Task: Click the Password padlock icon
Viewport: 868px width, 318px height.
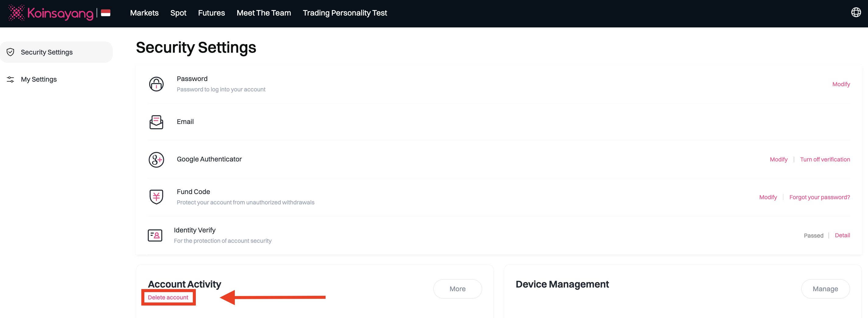Action: point(156,84)
